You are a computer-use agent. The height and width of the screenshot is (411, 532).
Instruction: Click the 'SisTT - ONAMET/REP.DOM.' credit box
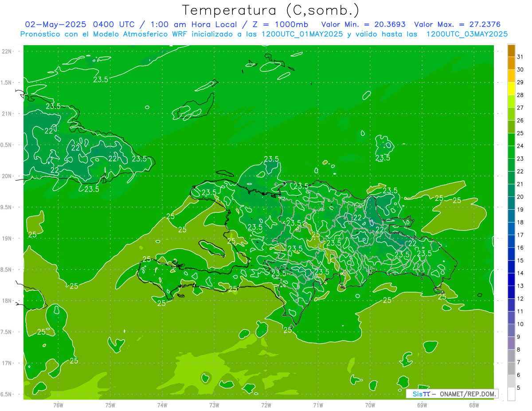(x=452, y=394)
